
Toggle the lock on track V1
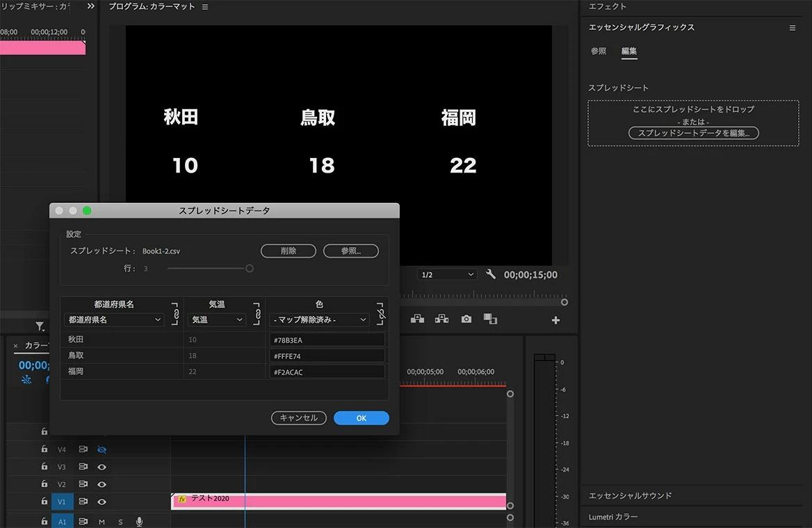44,501
